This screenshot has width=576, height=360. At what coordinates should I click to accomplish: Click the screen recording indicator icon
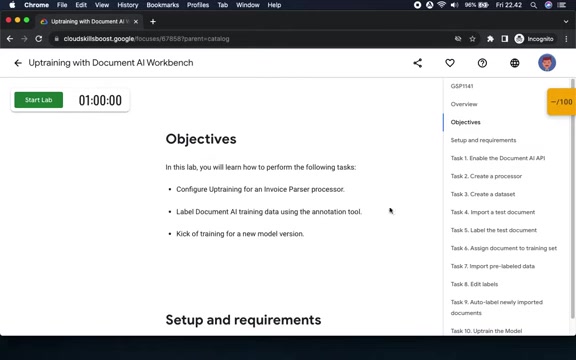pyautogui.click(x=417, y=5)
